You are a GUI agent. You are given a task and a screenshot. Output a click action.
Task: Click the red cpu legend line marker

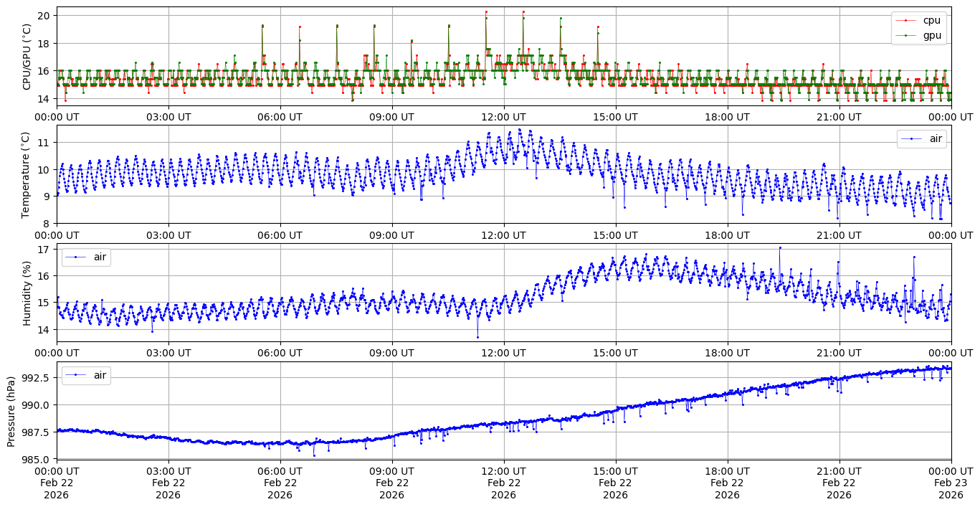pos(906,21)
